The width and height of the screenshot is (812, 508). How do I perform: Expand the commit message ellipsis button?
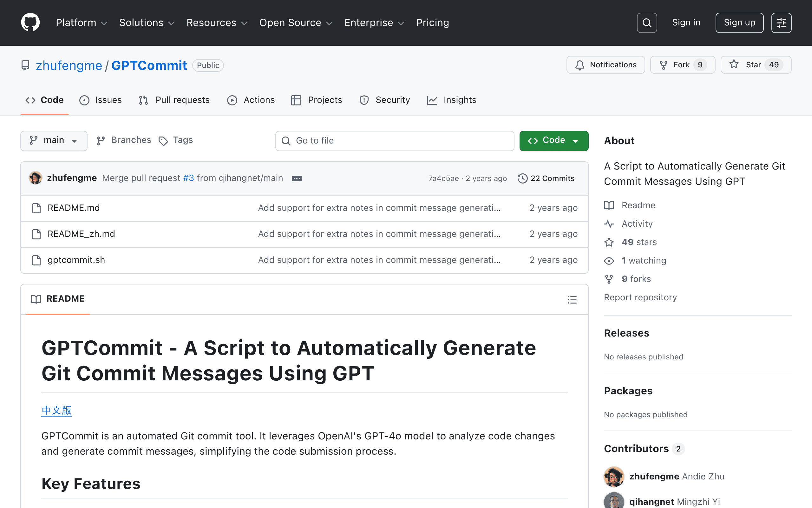(x=297, y=178)
